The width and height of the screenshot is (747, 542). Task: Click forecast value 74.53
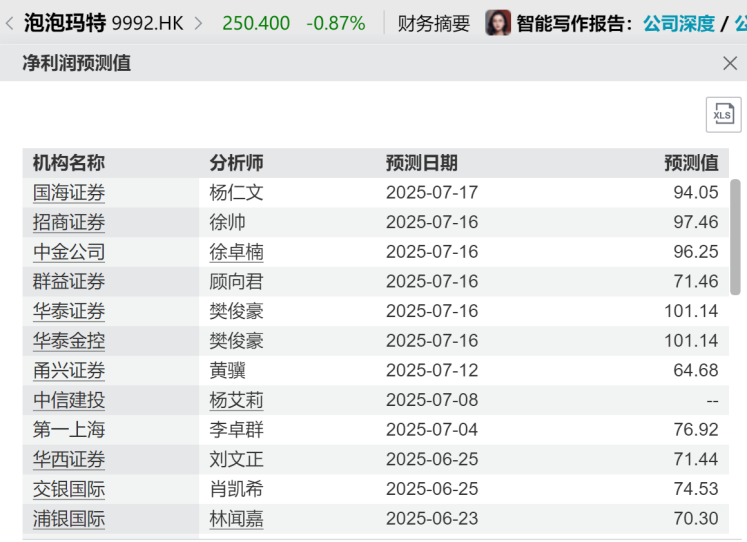coord(696,489)
